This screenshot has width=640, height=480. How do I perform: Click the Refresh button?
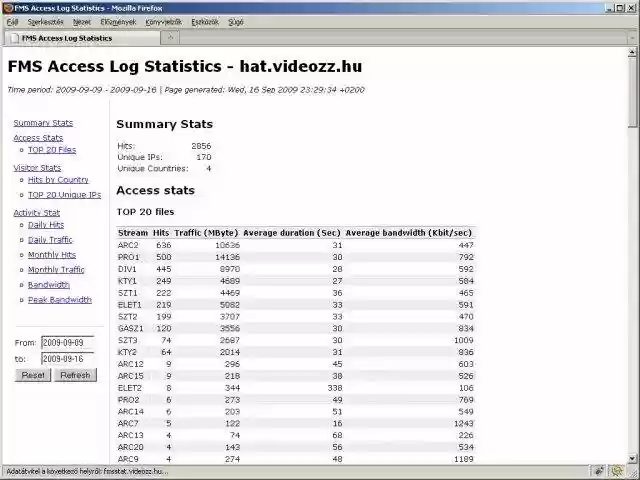point(75,375)
